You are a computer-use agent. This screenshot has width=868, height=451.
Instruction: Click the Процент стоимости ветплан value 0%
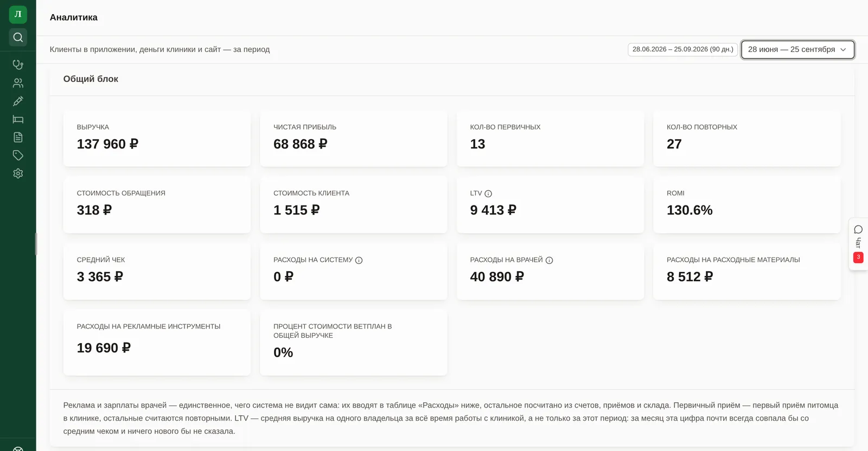[x=283, y=353]
